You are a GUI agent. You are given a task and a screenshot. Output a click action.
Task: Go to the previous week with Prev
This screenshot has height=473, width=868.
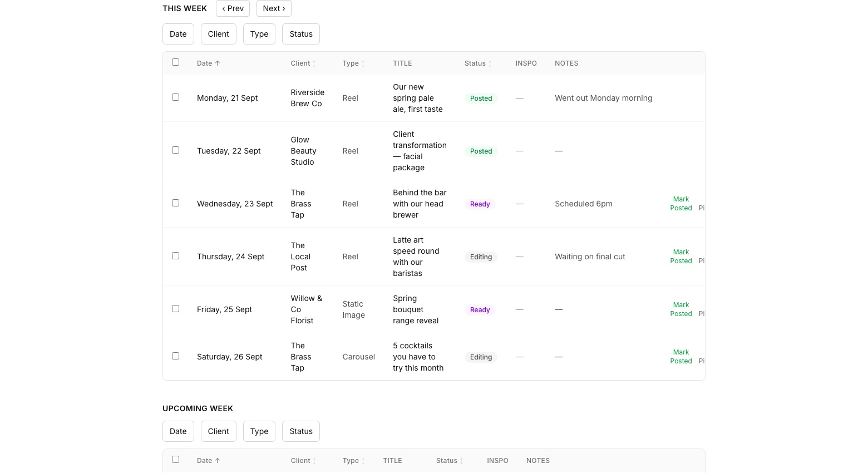click(x=233, y=8)
